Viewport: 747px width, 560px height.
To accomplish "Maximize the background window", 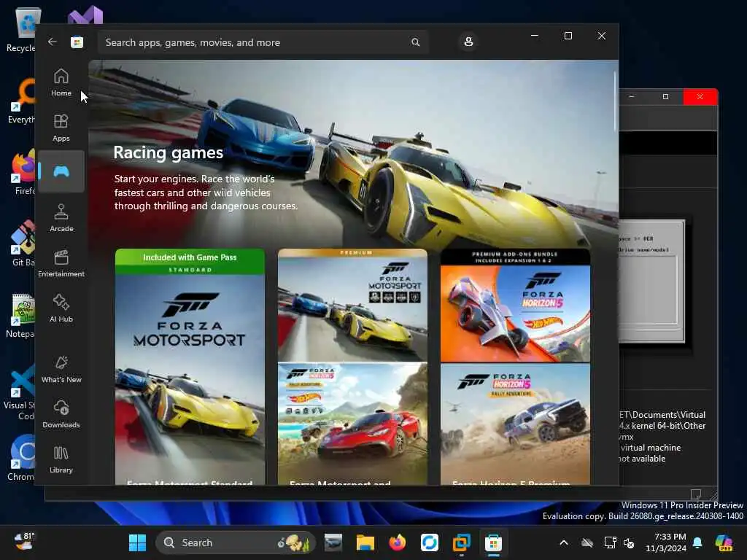I will [665, 97].
